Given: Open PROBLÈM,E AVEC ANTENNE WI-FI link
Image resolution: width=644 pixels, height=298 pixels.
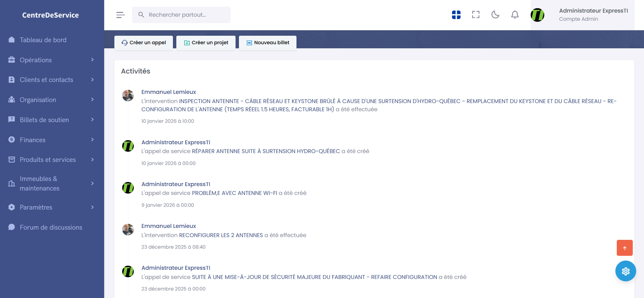Looking at the screenshot, I should (235, 193).
